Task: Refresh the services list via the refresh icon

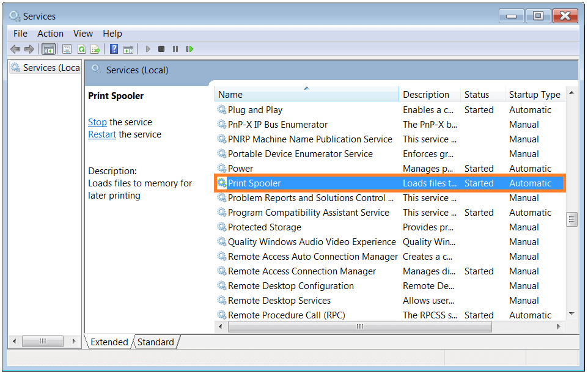Action: 81,49
